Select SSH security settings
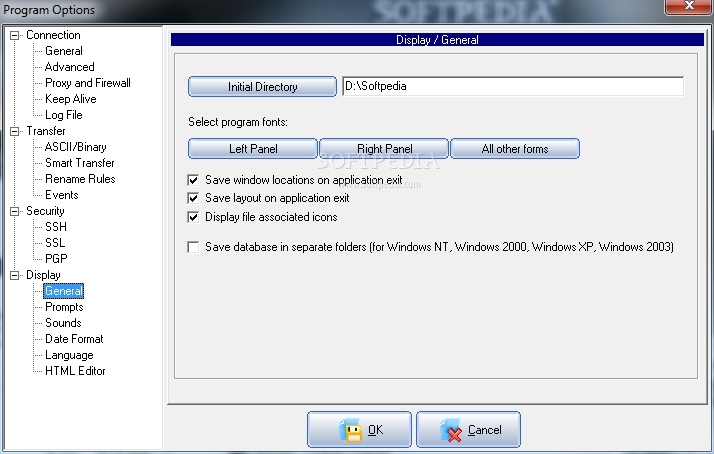Screen dimensions: 714x454 coord(56,227)
